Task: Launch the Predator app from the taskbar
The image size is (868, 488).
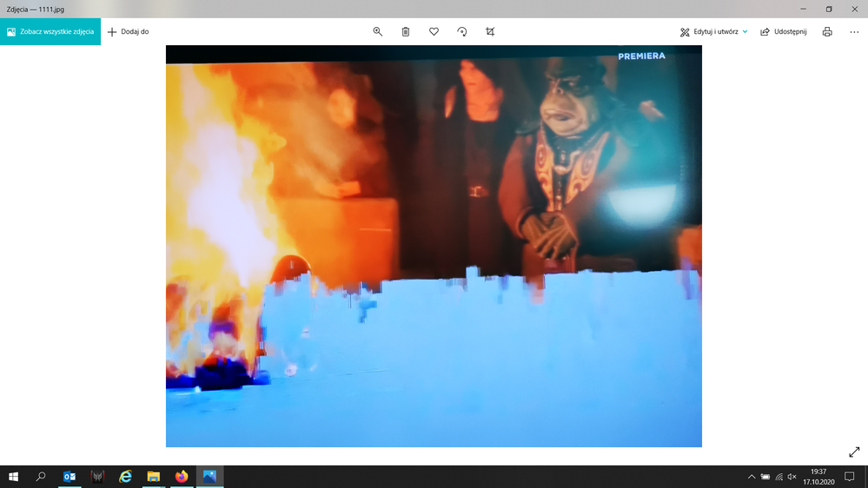Action: (97, 477)
